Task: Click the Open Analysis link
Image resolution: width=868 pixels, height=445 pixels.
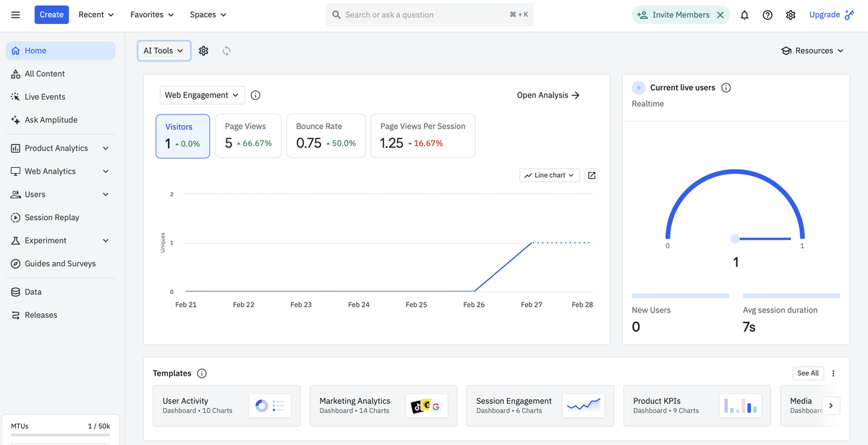Action: pyautogui.click(x=548, y=95)
